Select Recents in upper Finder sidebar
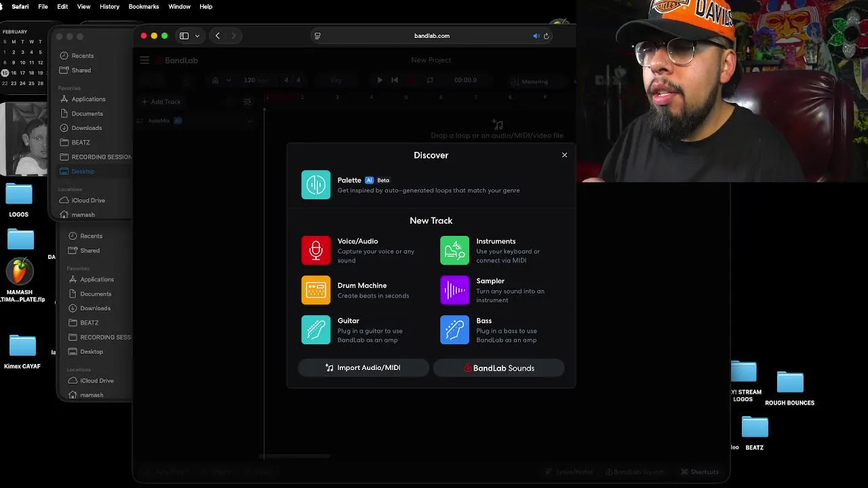The image size is (868, 488). pyautogui.click(x=77, y=56)
